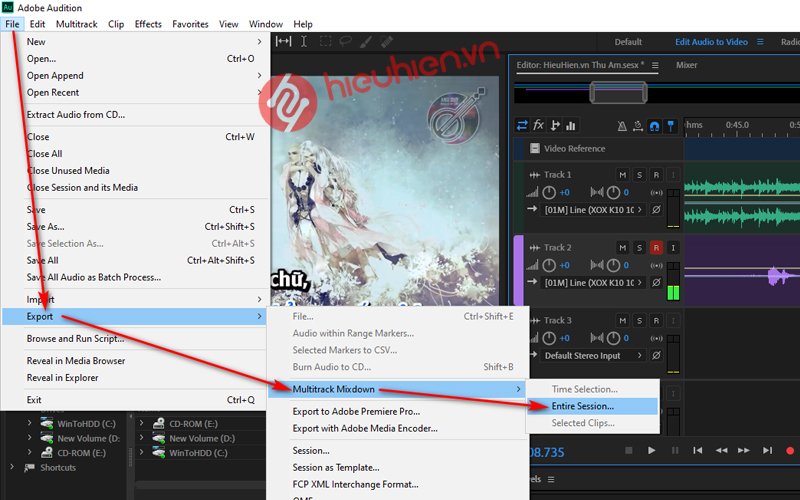Arm Track 1 for record (R)
Screen dimensions: 800x500
(x=656, y=174)
